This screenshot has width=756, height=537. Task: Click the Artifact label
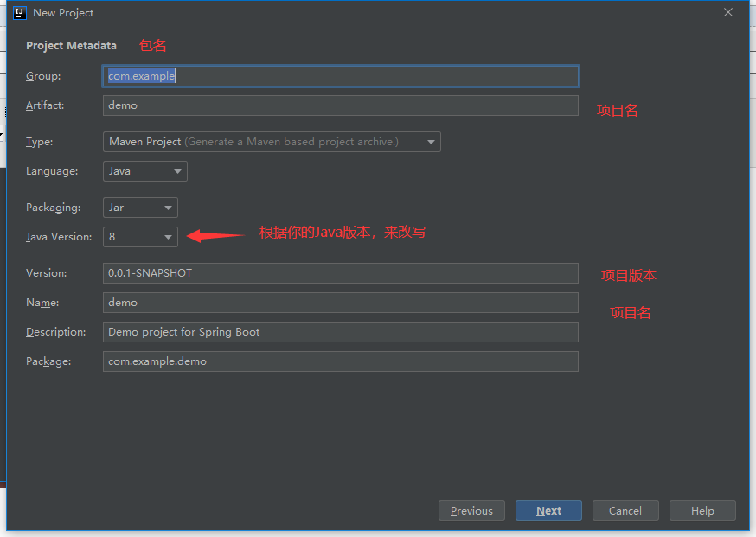coord(45,105)
